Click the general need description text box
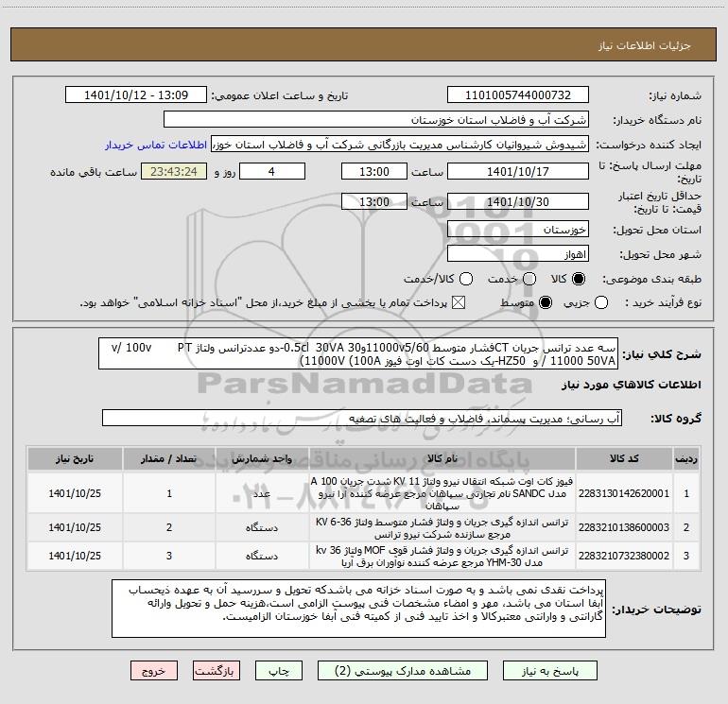Screen dimensions: 728x704 [358, 353]
